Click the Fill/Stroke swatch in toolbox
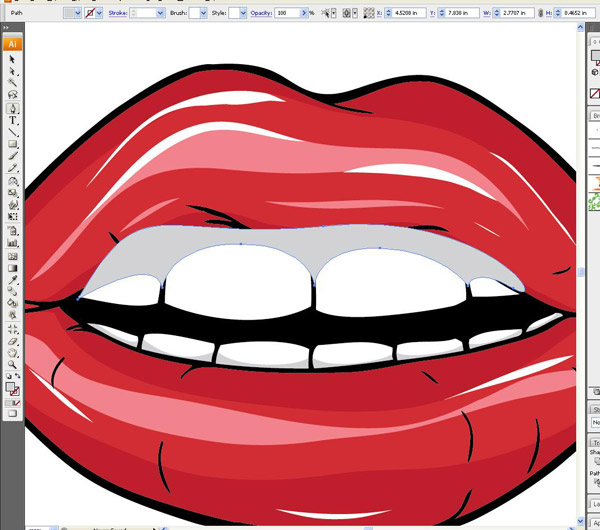This screenshot has height=530, width=600. click(x=11, y=387)
